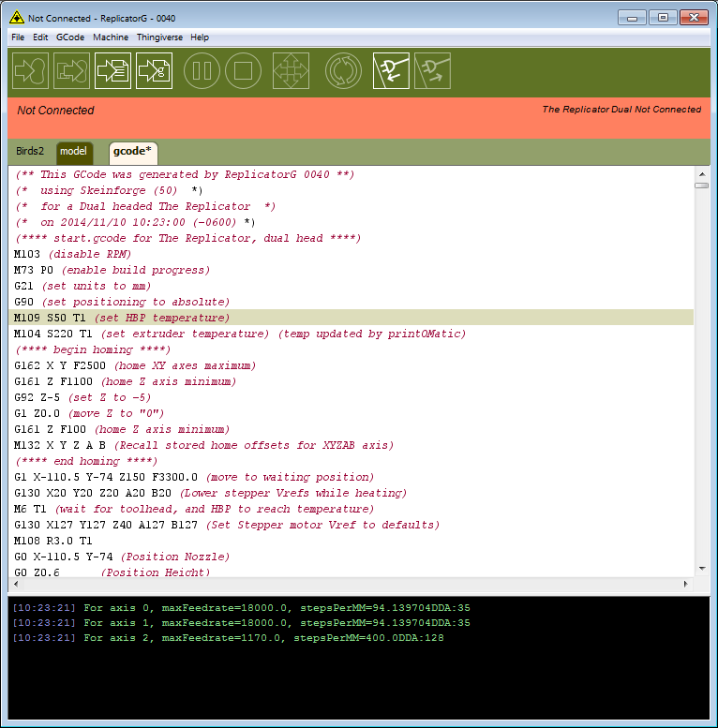718x728 pixels.
Task: Click the 'G0 Z0.6 (Position Height)' line
Action: pyautogui.click(x=112, y=572)
